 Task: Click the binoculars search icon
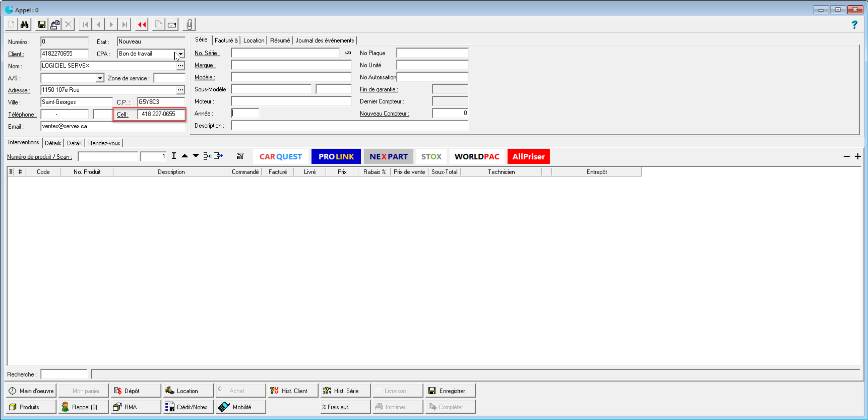pos(24,25)
